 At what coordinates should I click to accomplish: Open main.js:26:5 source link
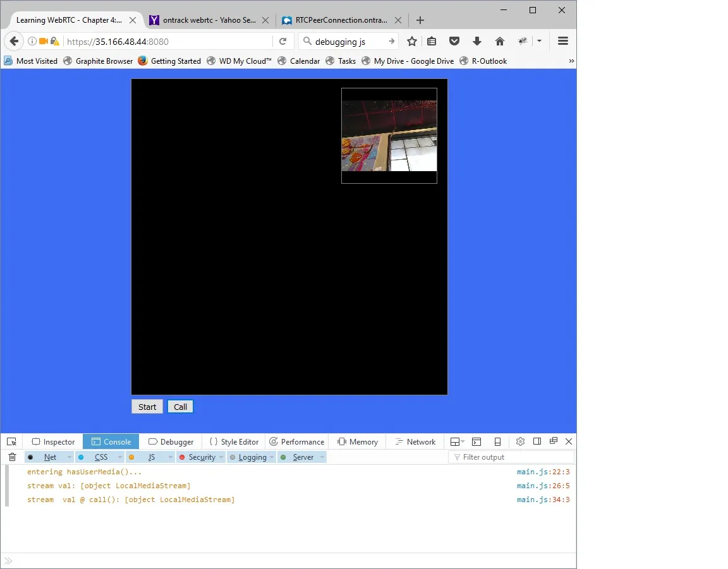(x=543, y=486)
